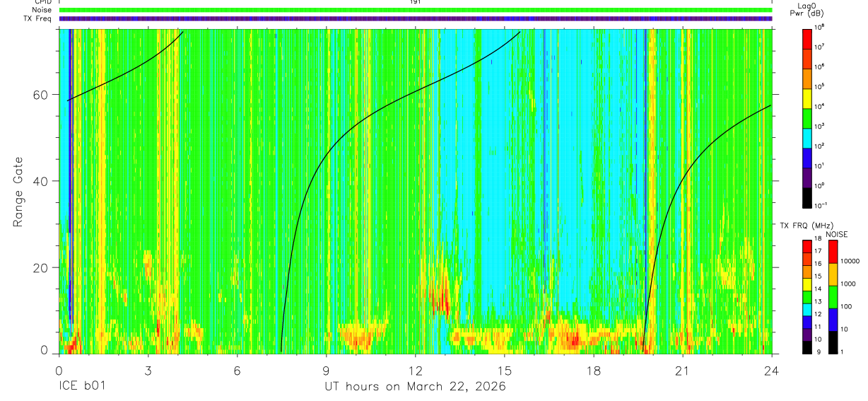Click the x-axis tick label '24'
868x401 pixels.
[x=772, y=371]
